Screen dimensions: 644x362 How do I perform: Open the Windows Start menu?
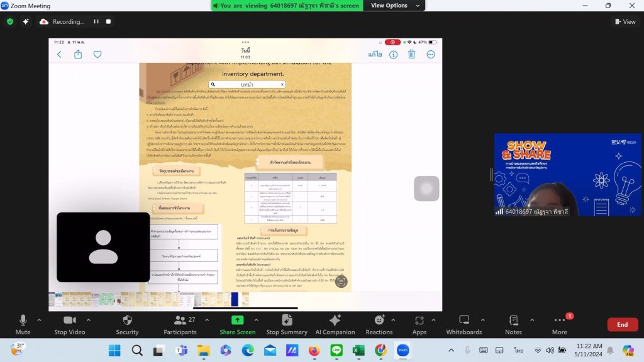coord(114,351)
